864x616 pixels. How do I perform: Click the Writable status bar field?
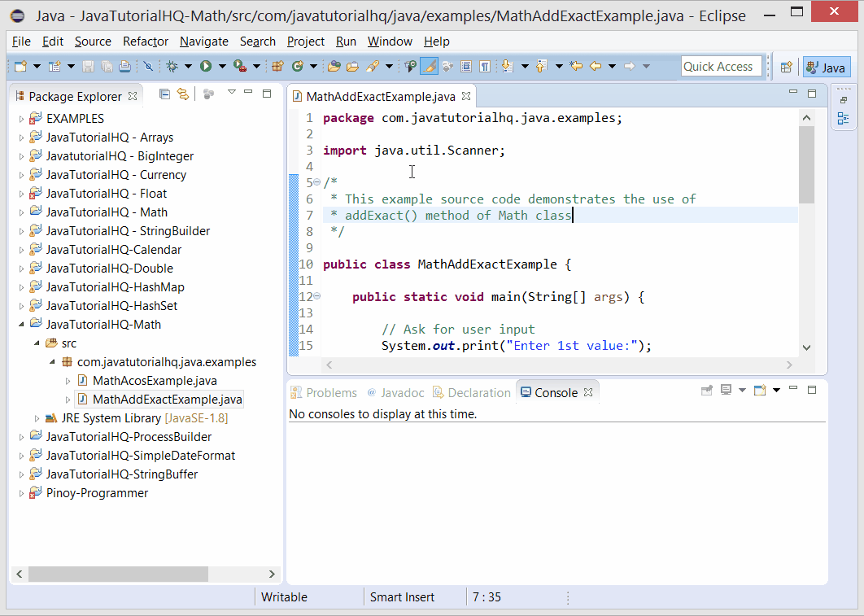[284, 597]
